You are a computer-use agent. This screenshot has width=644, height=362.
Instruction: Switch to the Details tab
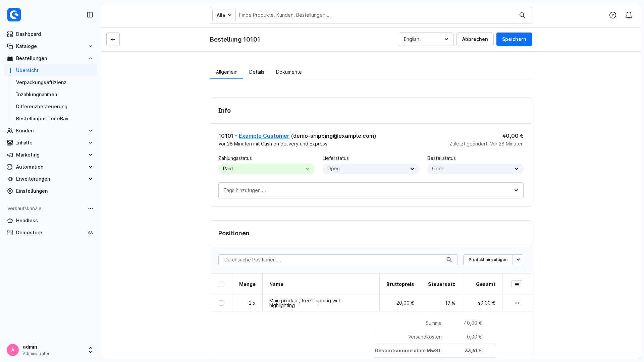[x=257, y=72]
